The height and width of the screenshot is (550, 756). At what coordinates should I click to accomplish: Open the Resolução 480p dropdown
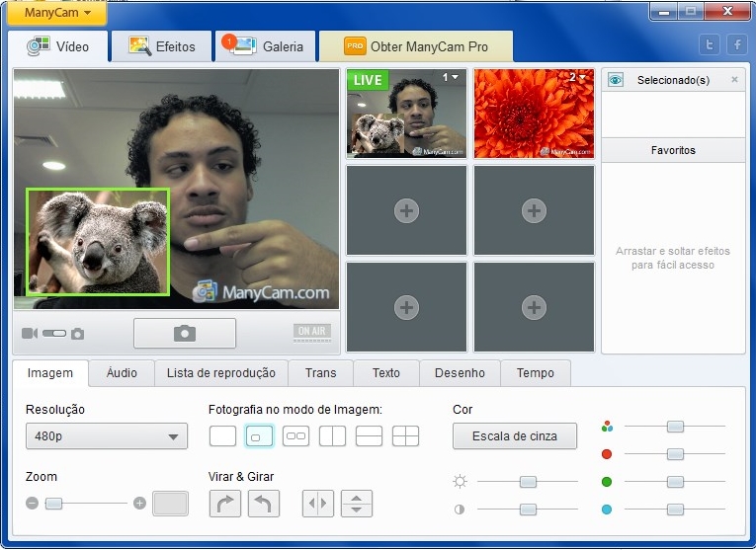pos(107,435)
